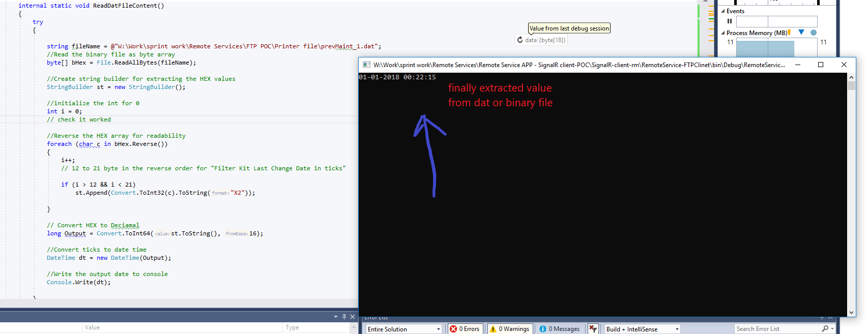
Task: Click the st.Append Convert.ToInt32 line
Action: click(x=165, y=193)
